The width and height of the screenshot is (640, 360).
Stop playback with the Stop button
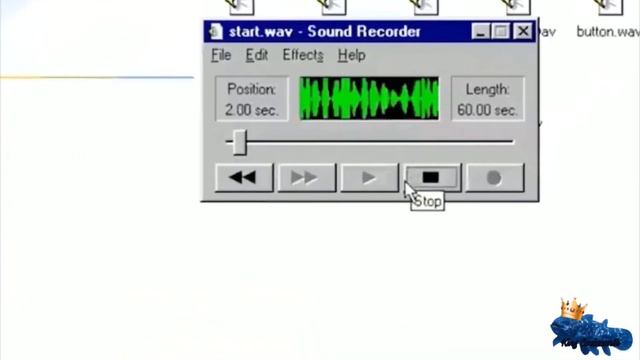432,178
